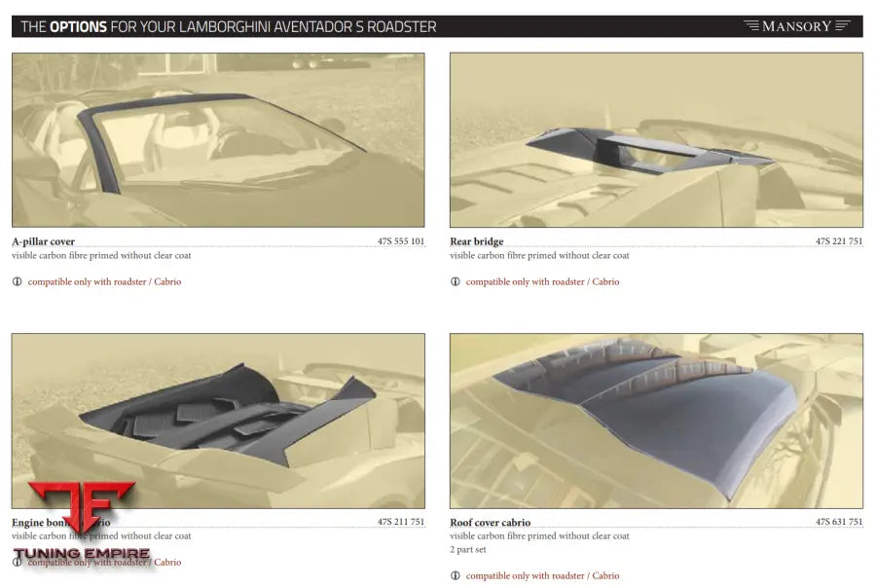Screen dimensions: 876x588
Task: Click the Engine bonnet cabrio product image
Action: point(218,421)
